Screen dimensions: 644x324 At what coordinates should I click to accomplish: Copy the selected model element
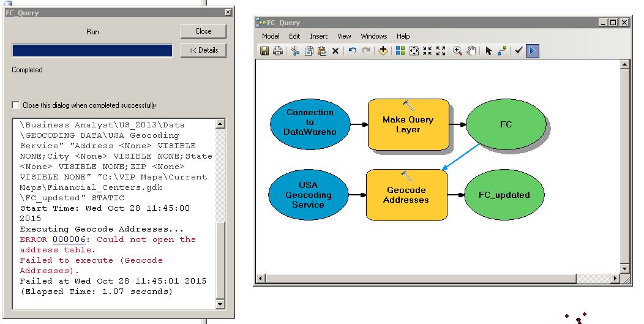pos(309,51)
